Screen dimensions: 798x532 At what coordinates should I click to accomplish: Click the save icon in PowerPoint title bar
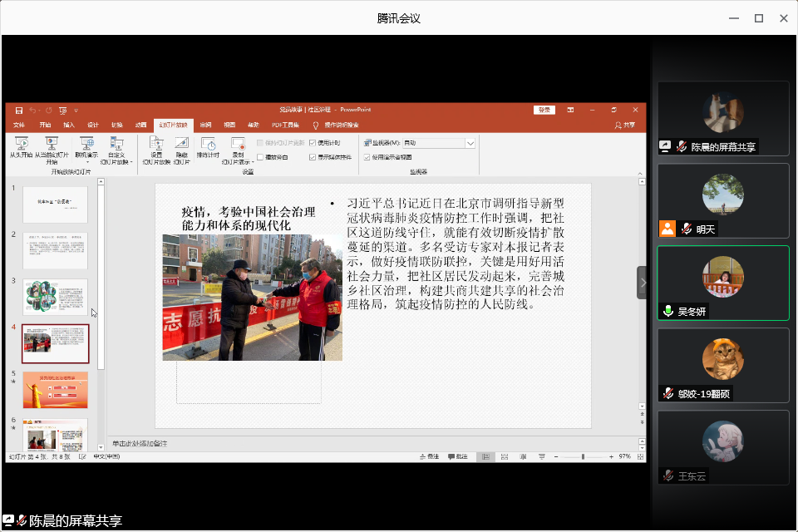(18, 110)
